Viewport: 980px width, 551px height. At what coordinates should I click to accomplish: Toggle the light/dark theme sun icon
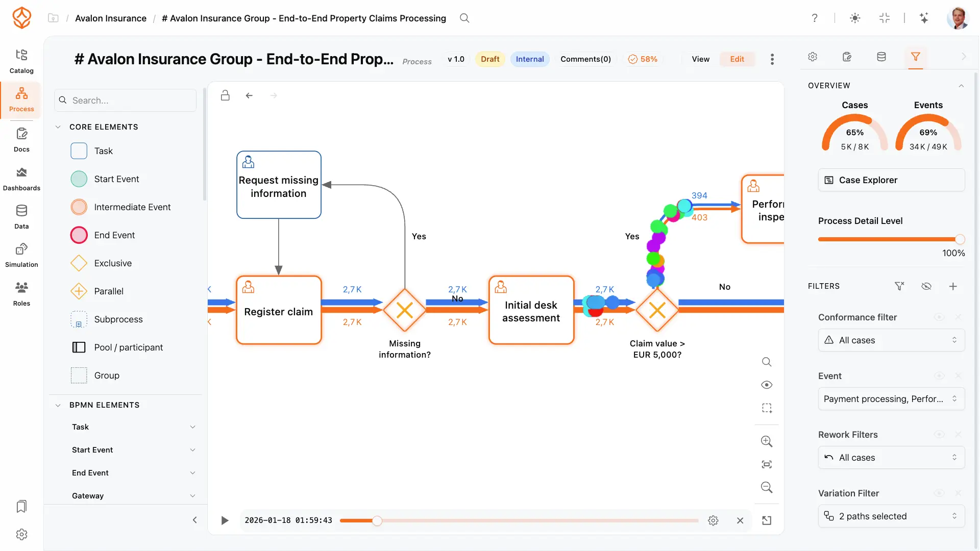[855, 18]
